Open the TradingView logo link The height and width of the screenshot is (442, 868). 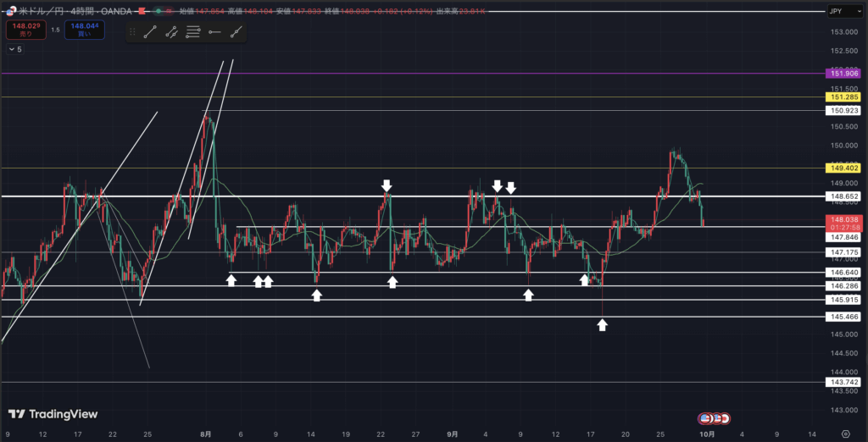[x=53, y=414]
